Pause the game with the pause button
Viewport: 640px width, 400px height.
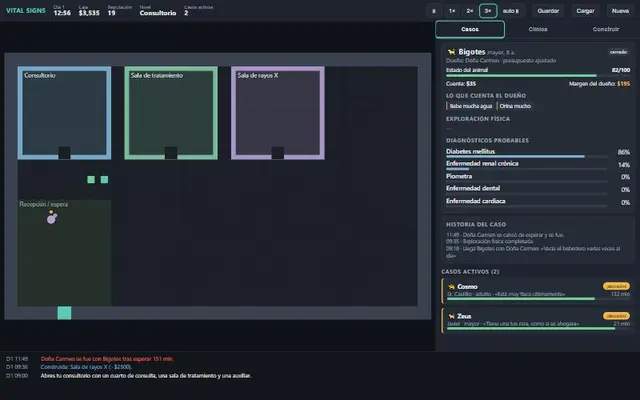point(433,11)
